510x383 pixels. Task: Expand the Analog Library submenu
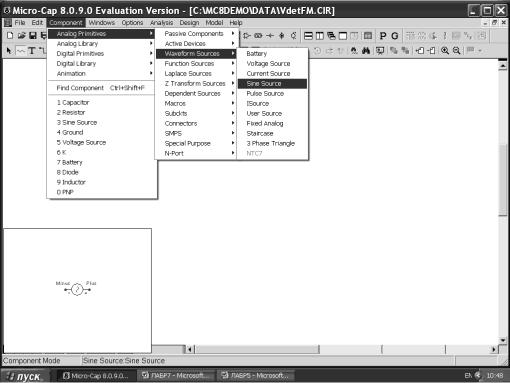[x=102, y=44]
